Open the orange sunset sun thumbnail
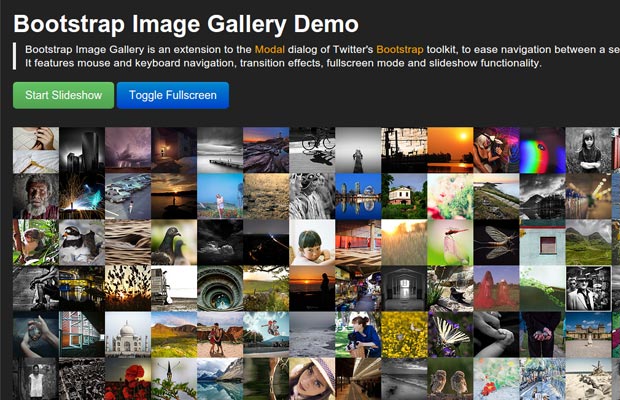Viewport: 620px width, 400px height. [450, 150]
